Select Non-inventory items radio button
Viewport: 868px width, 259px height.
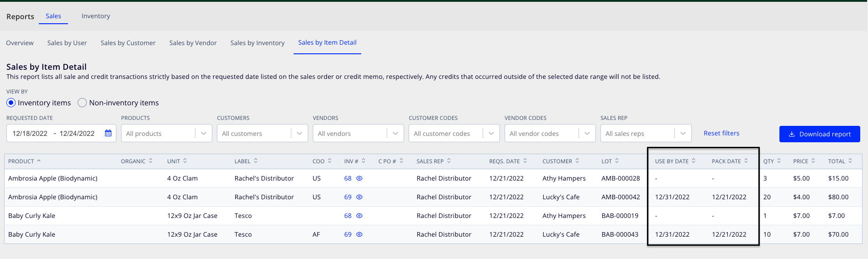click(x=82, y=103)
